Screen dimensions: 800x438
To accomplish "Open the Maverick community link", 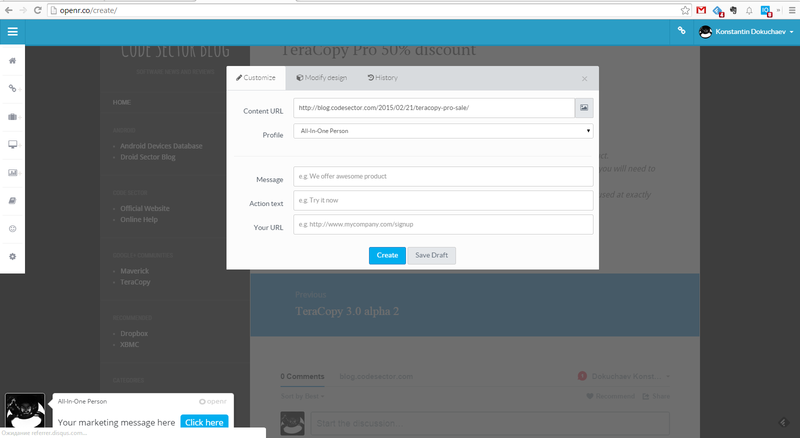I will pyautogui.click(x=135, y=271).
